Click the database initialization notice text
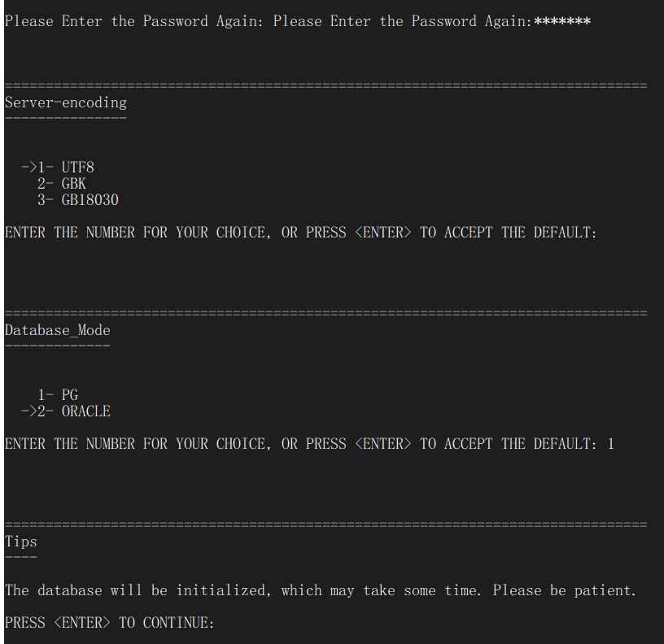Viewport: 664px width, 644px height. point(321,590)
